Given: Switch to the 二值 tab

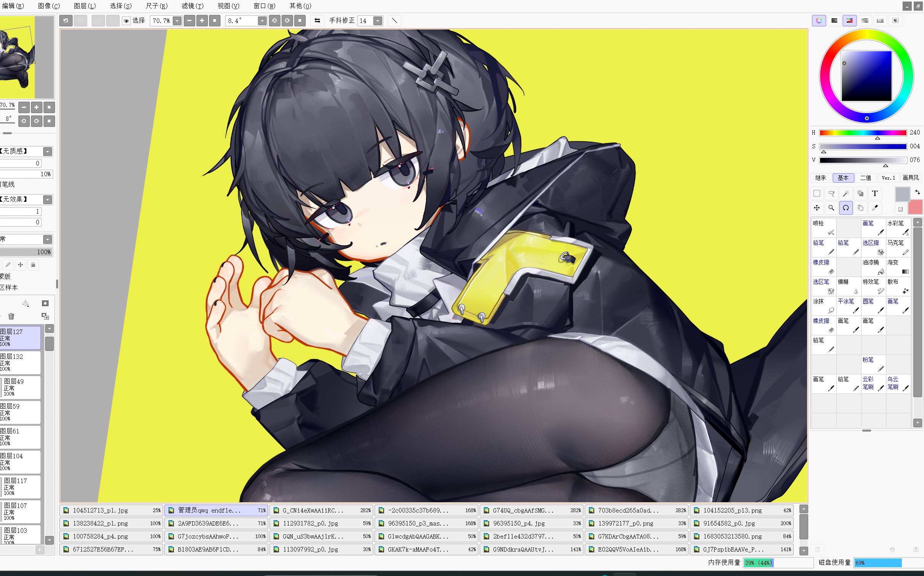Looking at the screenshot, I should (866, 178).
